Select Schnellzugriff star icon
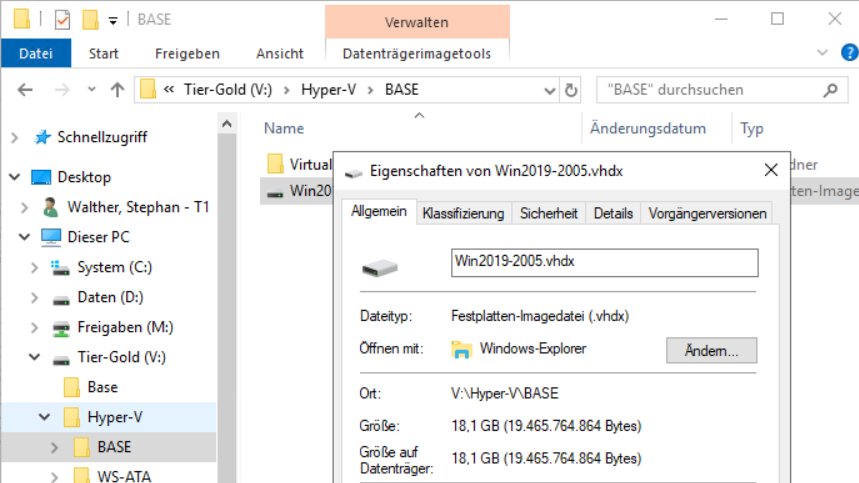Image resolution: width=859 pixels, height=483 pixels. (42, 137)
